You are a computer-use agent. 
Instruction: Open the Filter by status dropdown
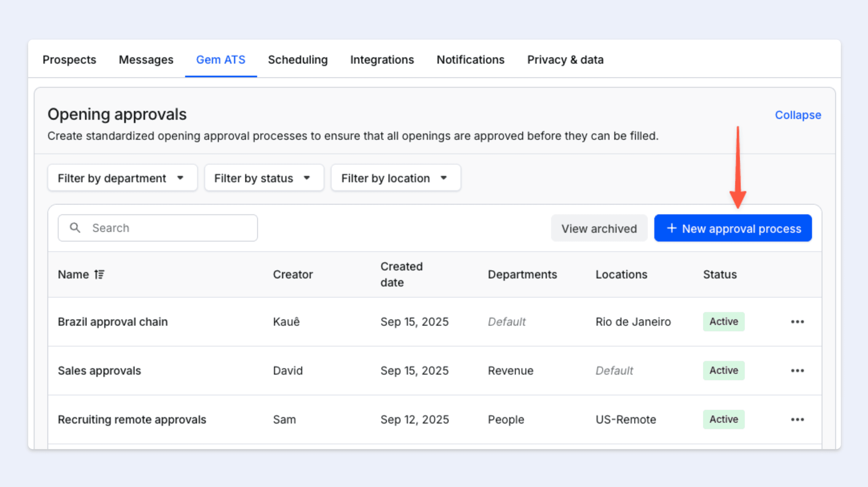[x=264, y=178]
